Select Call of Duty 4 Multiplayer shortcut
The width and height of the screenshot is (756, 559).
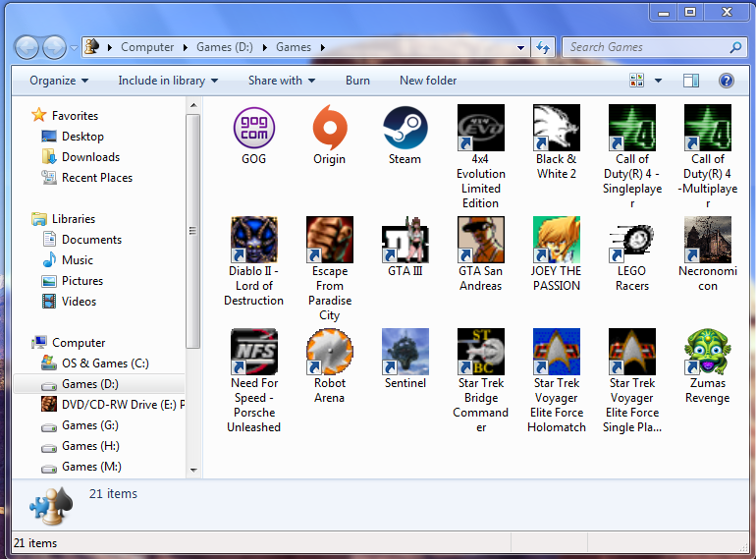708,129
